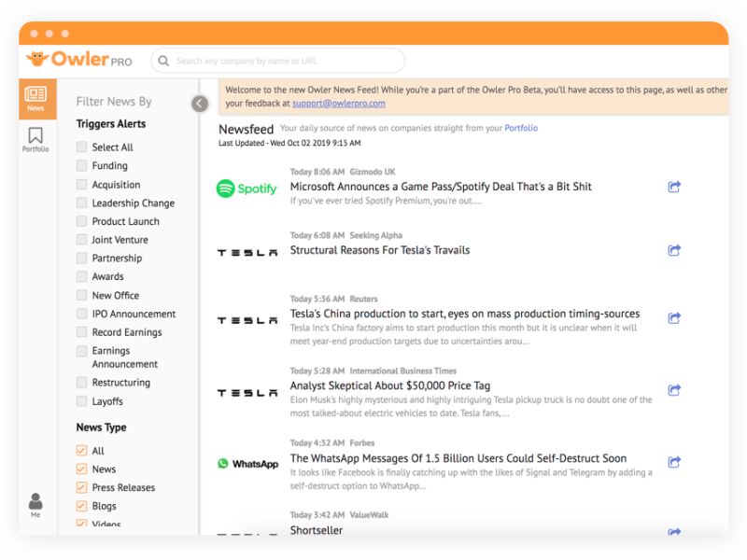
Task: Open the Portfolio bookmark sidebar item
Action: 35,139
